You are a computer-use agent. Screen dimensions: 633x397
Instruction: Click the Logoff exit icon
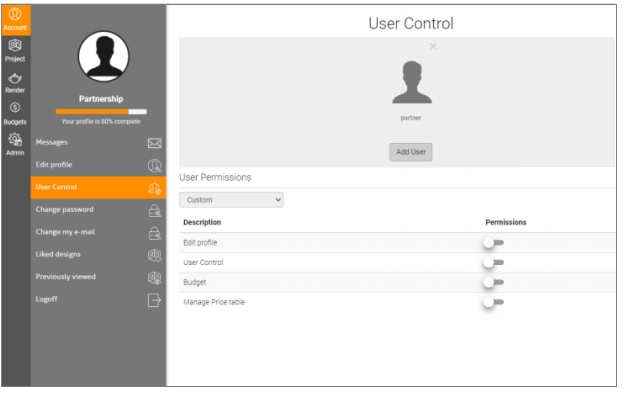coord(154,300)
